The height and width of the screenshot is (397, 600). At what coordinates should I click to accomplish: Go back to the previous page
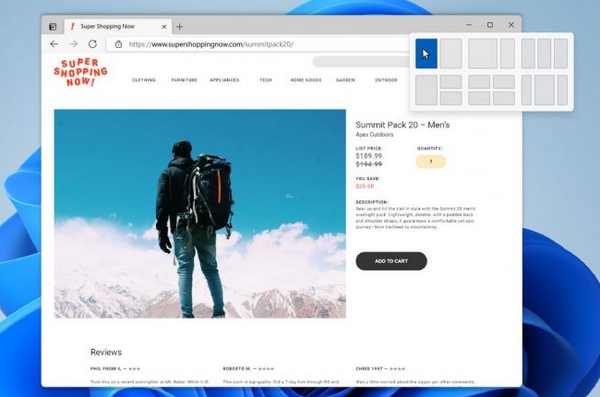[54, 44]
